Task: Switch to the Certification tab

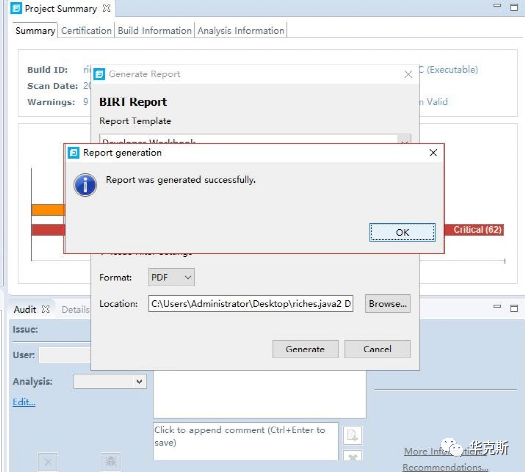Action: [86, 30]
